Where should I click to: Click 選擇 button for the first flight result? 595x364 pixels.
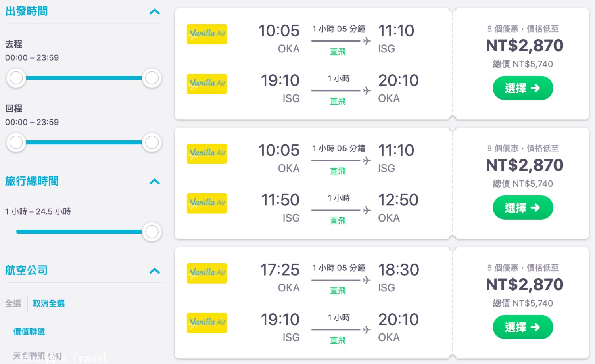click(523, 88)
